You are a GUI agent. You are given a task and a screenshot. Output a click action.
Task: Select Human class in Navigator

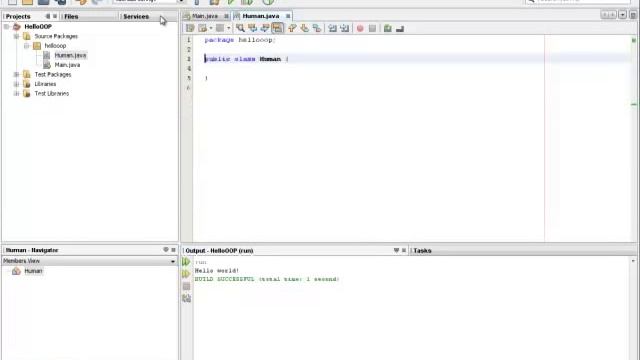(x=33, y=271)
